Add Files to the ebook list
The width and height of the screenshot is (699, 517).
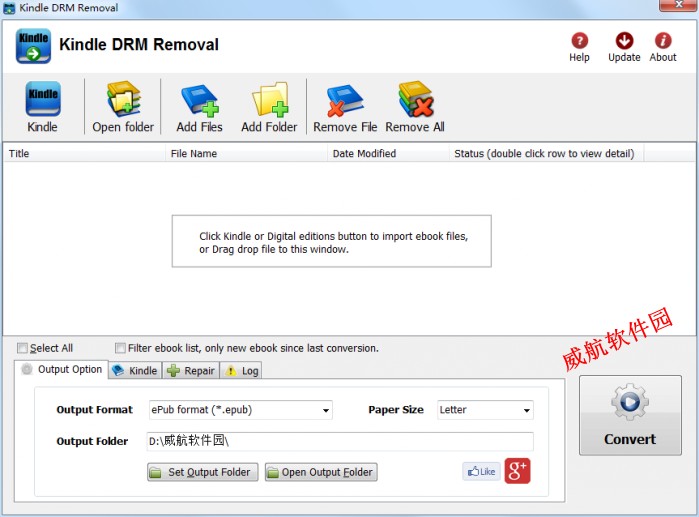(199, 107)
